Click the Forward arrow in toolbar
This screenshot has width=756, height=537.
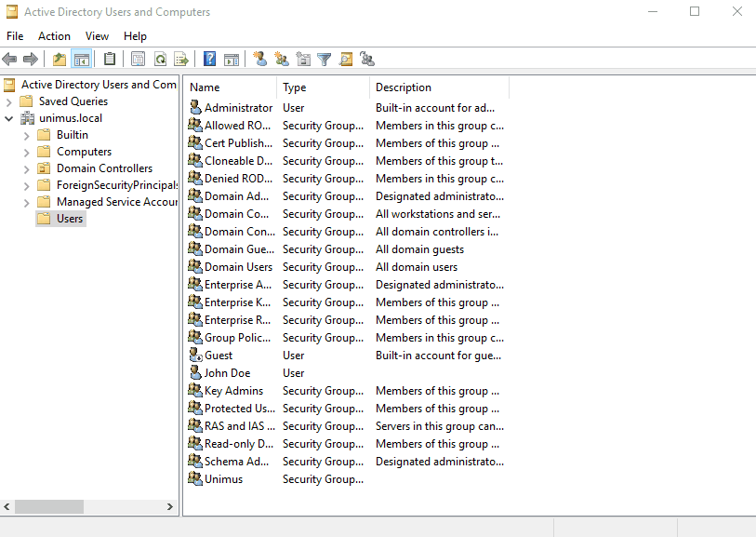(x=31, y=60)
